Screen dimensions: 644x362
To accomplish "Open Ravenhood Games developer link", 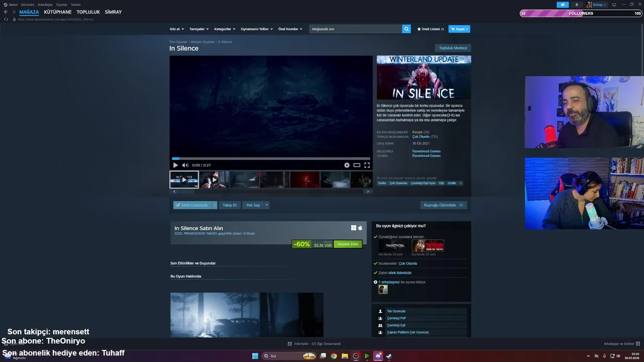I will click(426, 151).
